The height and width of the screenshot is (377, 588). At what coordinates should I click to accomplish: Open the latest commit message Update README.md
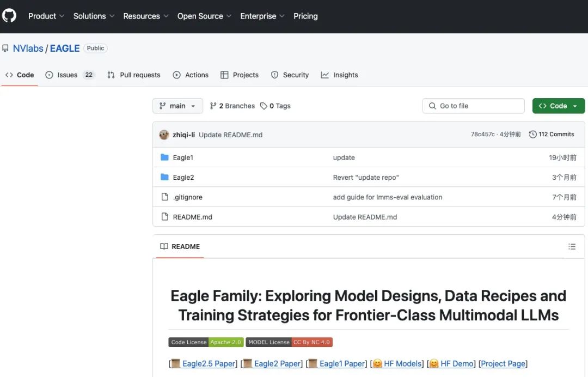[x=231, y=135]
